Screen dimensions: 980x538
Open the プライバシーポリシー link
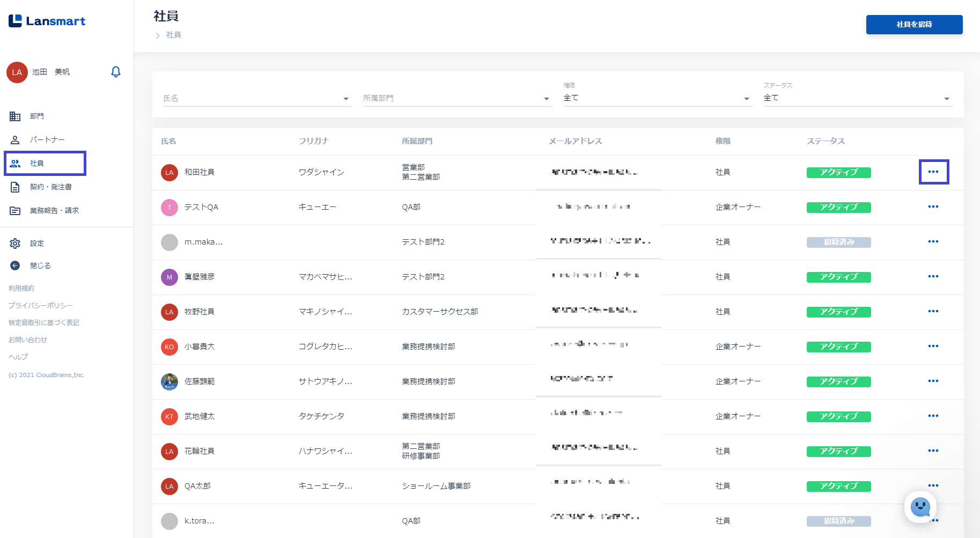pos(41,306)
